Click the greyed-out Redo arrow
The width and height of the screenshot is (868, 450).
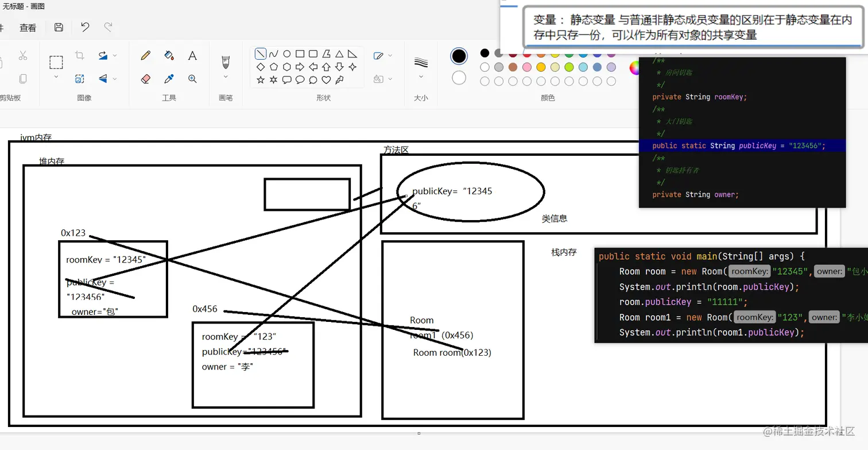(x=108, y=27)
